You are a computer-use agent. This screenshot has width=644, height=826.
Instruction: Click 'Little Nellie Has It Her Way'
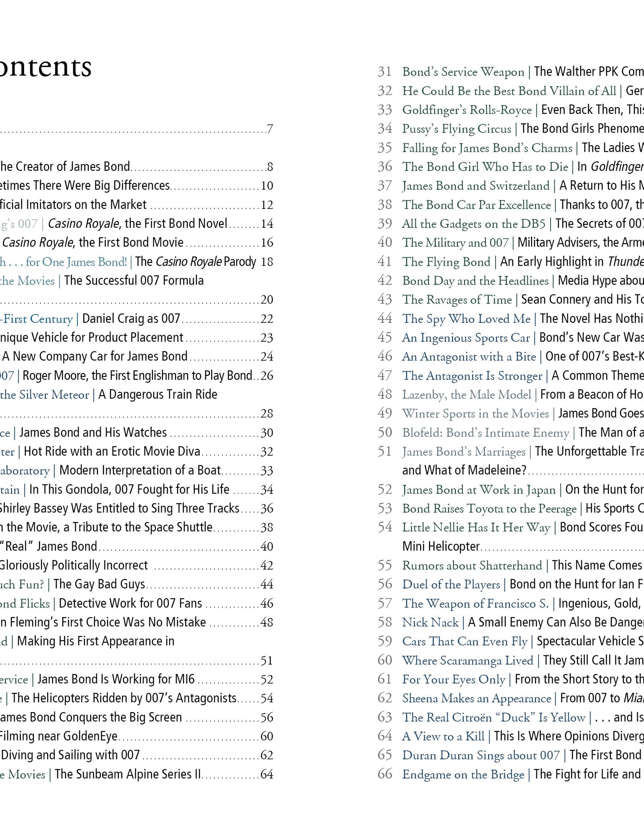pyautogui.click(x=476, y=528)
